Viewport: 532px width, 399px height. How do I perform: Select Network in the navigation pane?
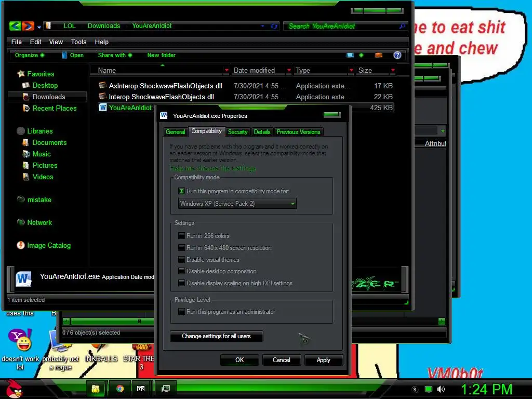tap(35, 222)
